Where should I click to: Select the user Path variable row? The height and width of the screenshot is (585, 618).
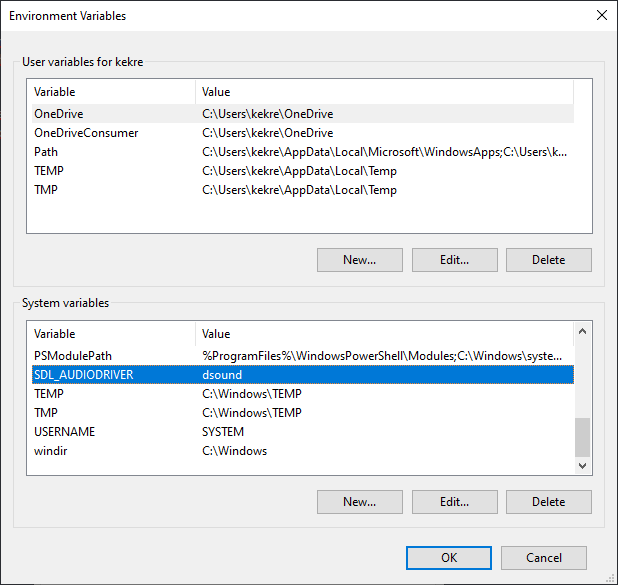pos(47,152)
